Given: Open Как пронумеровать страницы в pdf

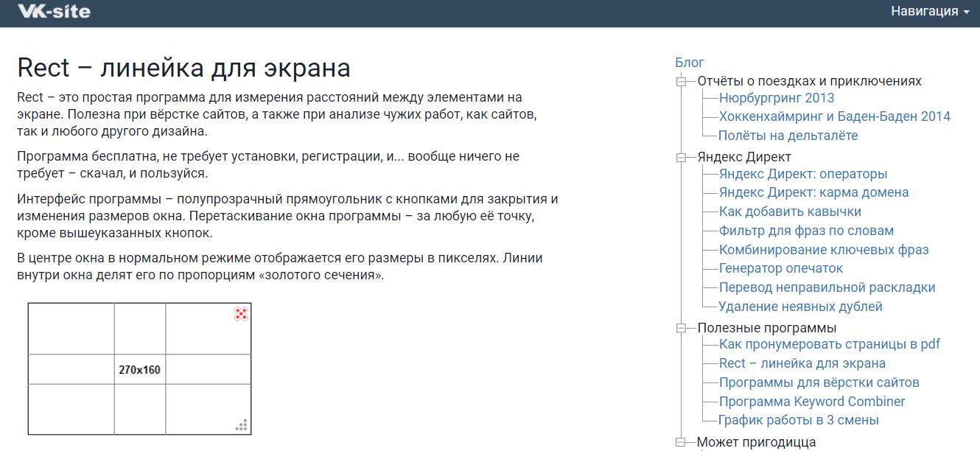Looking at the screenshot, I should click(829, 344).
